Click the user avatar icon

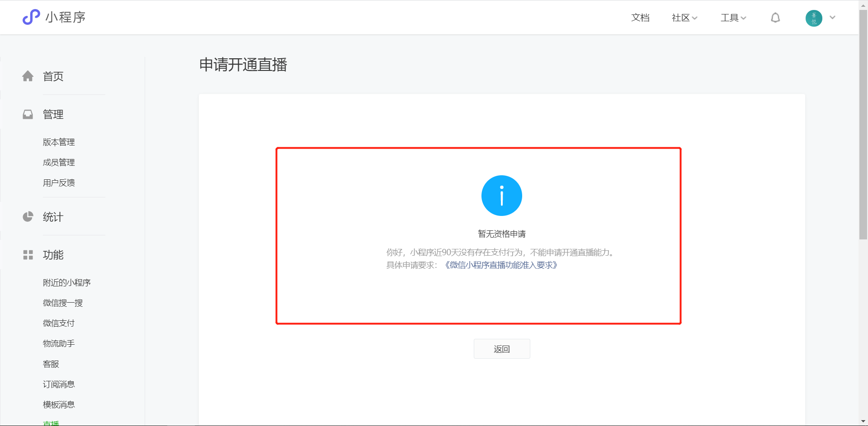(x=814, y=18)
